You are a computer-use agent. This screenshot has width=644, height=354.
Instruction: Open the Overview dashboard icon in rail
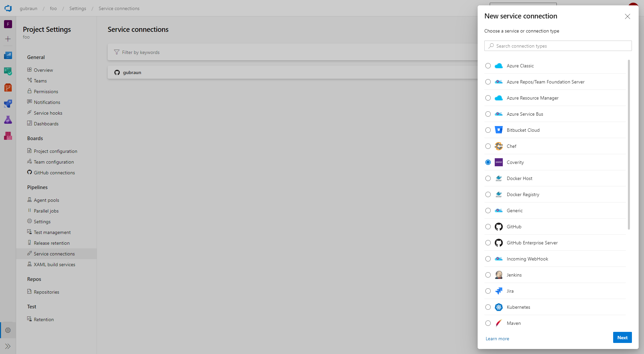[8, 55]
